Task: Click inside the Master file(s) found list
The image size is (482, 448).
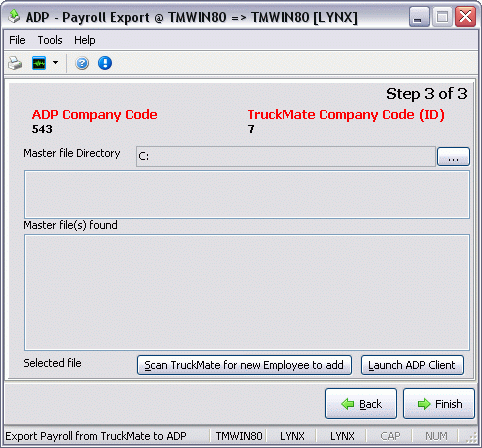Action: pyautogui.click(x=247, y=292)
